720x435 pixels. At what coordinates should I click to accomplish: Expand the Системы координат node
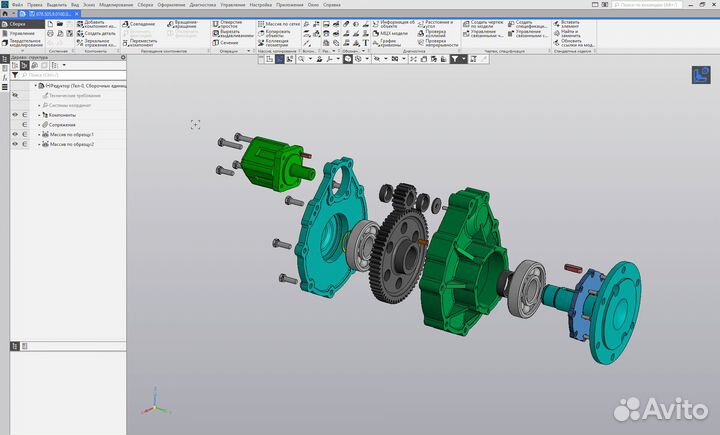(x=39, y=105)
